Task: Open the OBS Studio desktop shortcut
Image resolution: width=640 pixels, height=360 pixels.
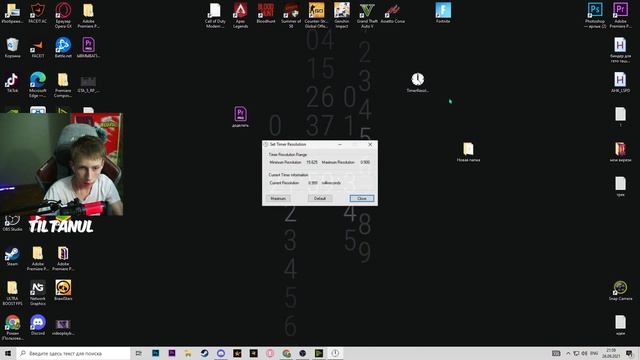Action: (12, 224)
